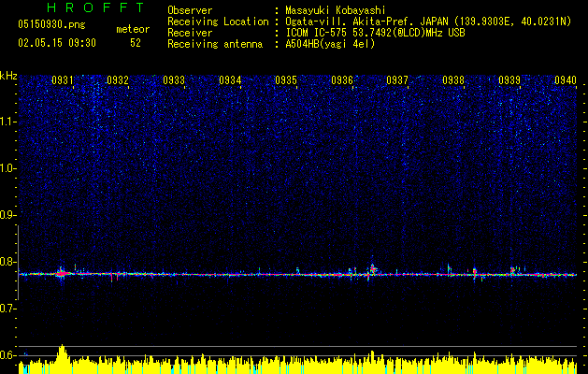The height and width of the screenshot is (374, 588).
Task: Click the 0.7 kHz axis label
Action: [x=7, y=309]
